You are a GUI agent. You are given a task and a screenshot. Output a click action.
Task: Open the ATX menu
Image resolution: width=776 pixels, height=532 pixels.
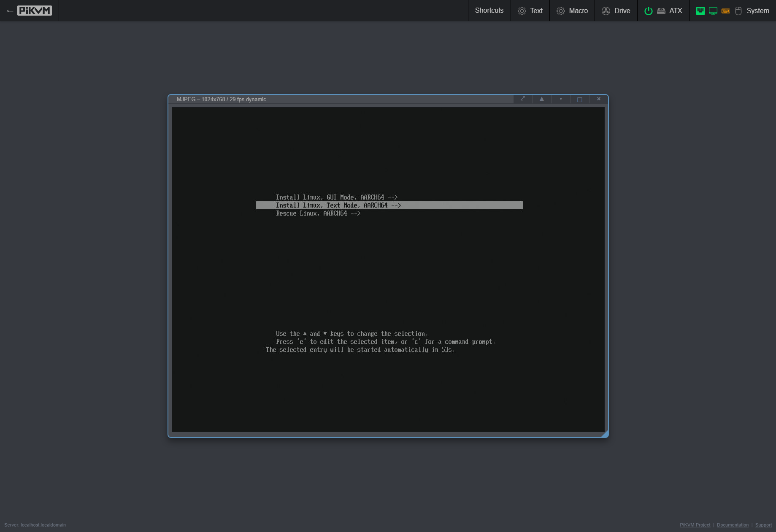click(x=675, y=11)
